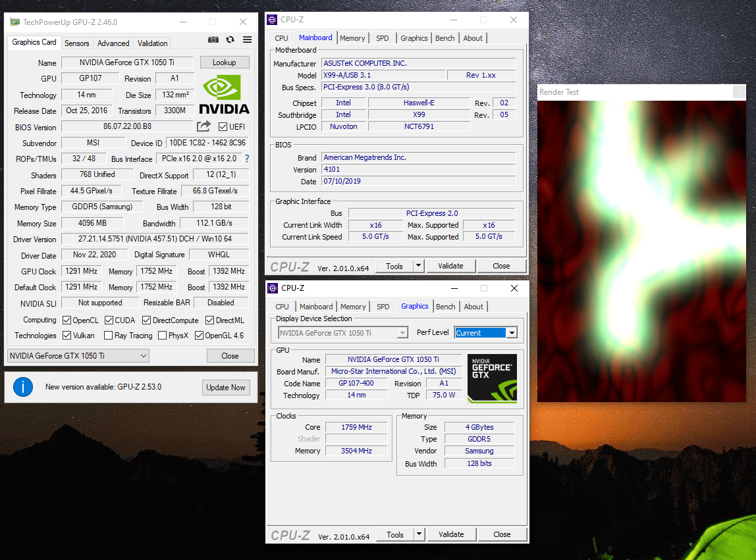Click the GPU-Z Close button

230,355
